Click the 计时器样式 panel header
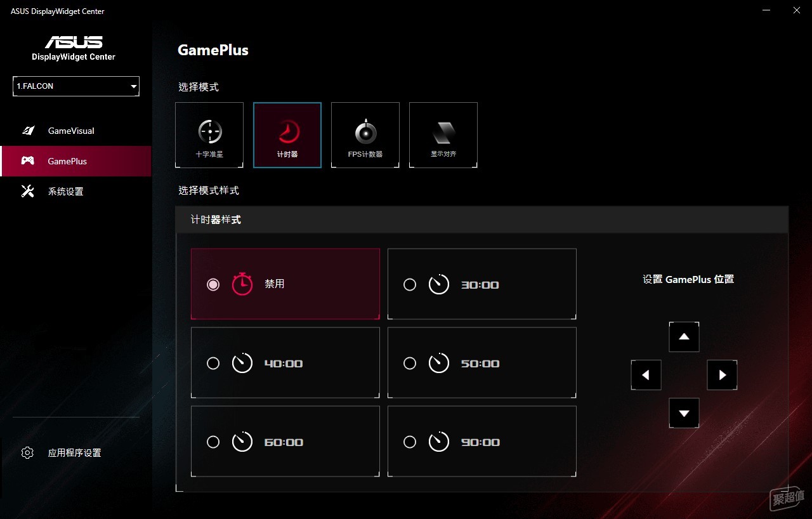812x519 pixels. 482,220
